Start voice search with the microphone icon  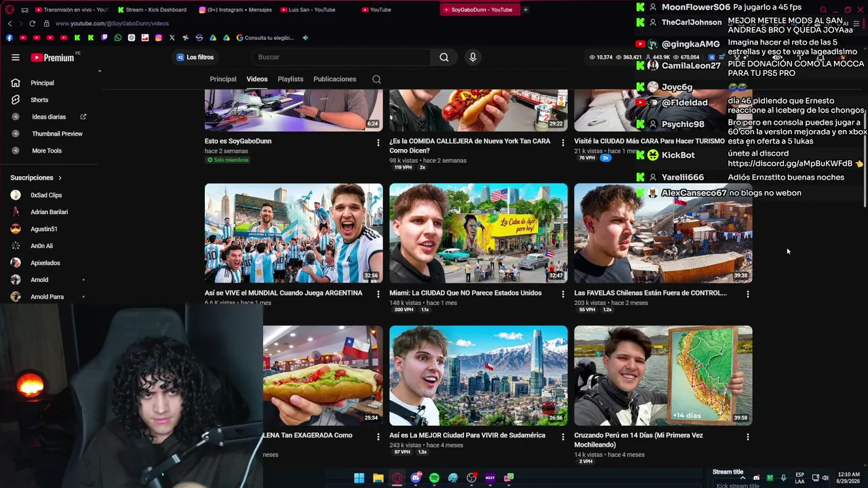click(x=473, y=58)
